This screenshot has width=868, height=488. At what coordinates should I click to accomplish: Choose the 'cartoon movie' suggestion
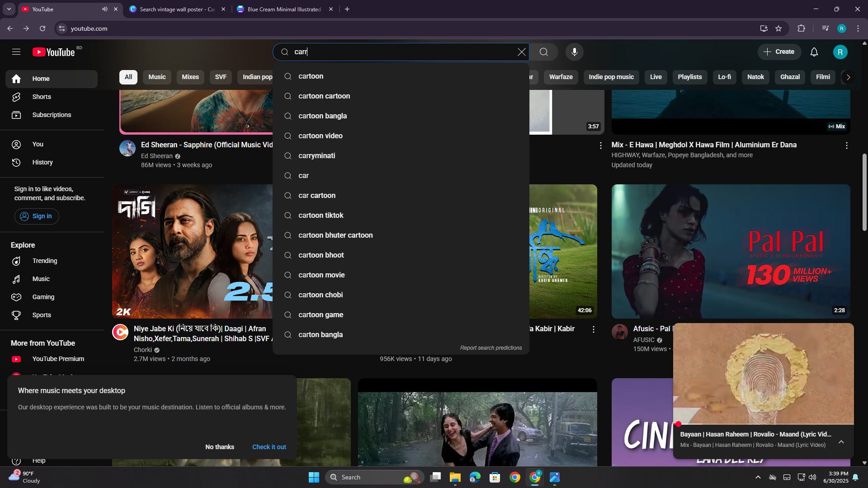click(x=401, y=275)
